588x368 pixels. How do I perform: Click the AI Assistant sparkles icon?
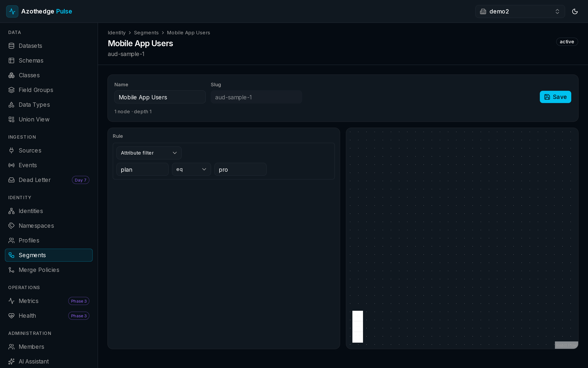tap(11, 361)
